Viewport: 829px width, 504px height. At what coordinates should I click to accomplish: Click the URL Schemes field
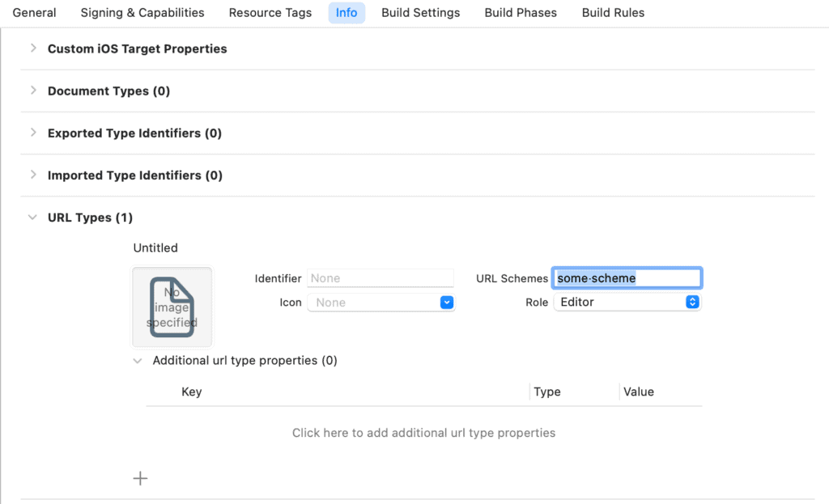(627, 277)
